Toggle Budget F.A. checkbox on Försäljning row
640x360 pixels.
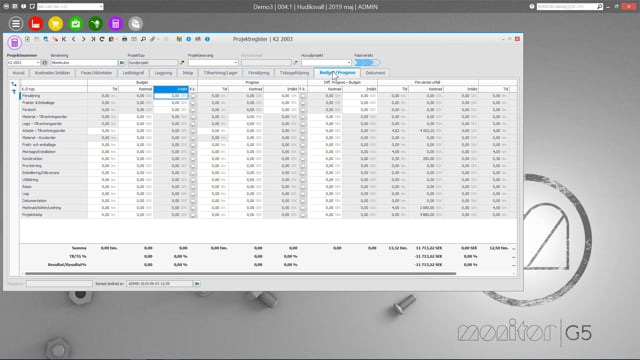tap(193, 96)
